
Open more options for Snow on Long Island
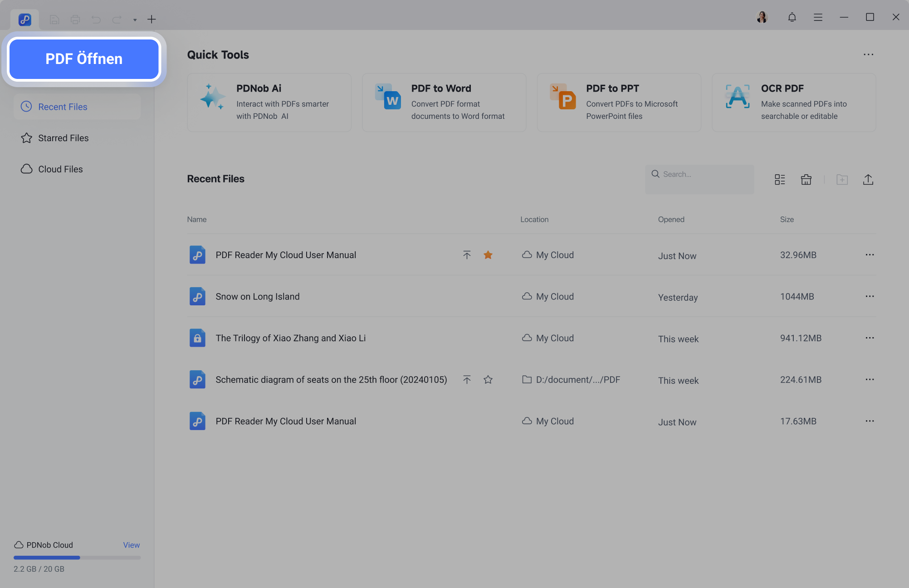click(870, 297)
